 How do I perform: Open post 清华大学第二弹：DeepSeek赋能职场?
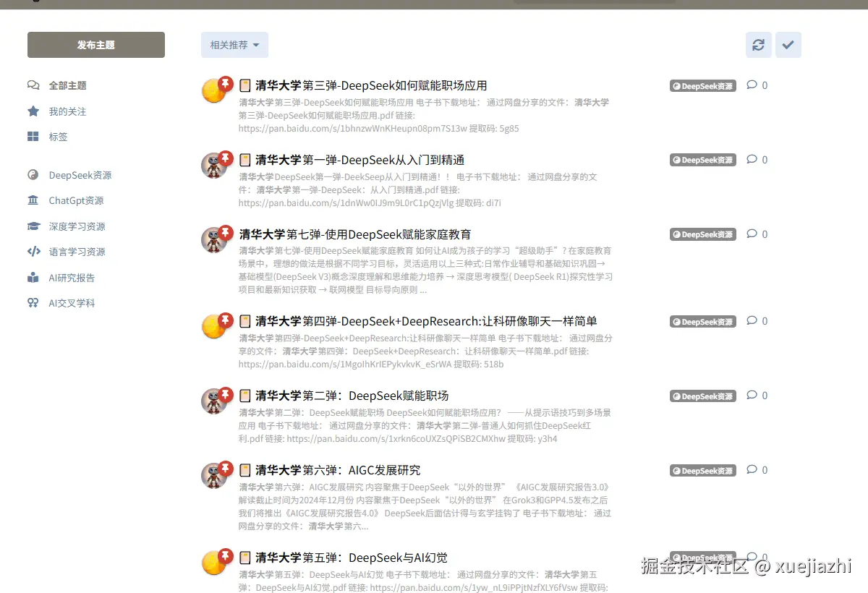click(352, 396)
